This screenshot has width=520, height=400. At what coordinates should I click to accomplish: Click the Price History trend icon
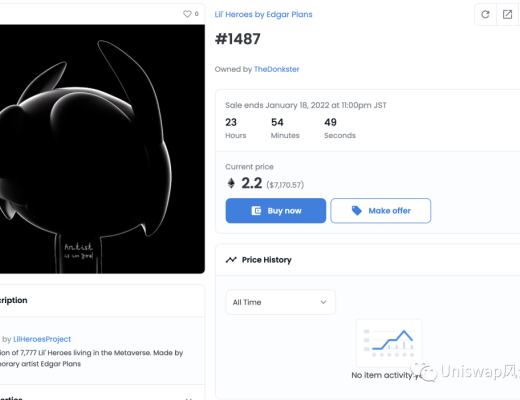click(231, 260)
